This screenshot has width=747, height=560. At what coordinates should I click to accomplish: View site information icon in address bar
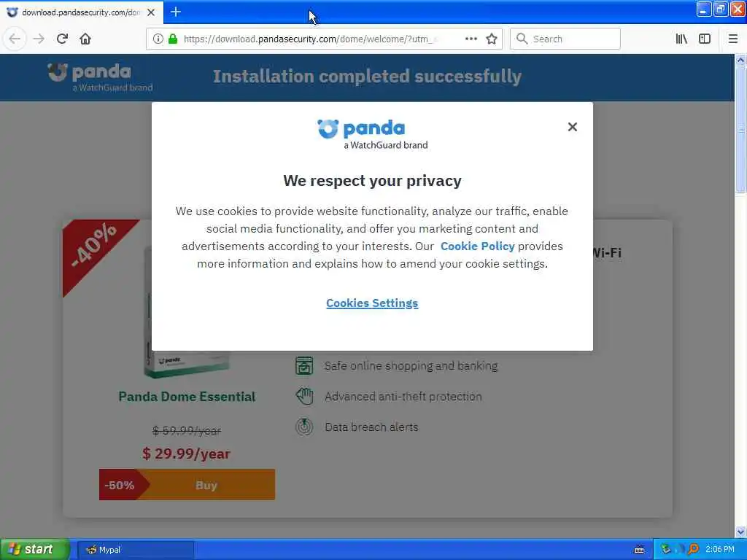(x=158, y=39)
